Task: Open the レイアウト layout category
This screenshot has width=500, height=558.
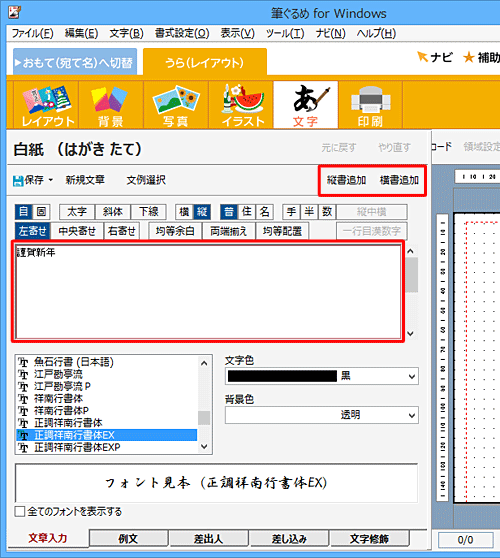Action: click(x=47, y=105)
